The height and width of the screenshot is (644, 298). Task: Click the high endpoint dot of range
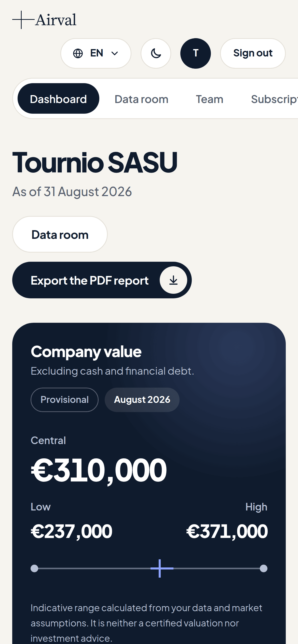click(x=264, y=568)
